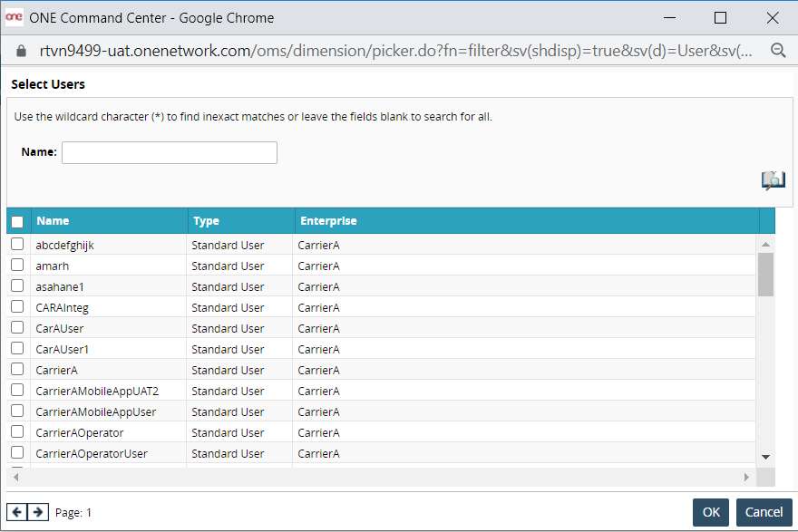
Task: Click scroll up arrow of user list
Action: click(765, 244)
